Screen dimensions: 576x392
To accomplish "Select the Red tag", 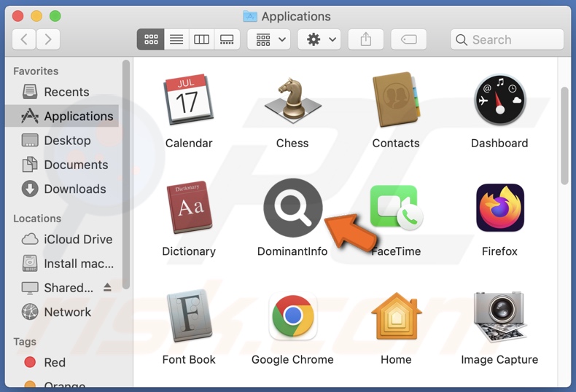I will [x=62, y=362].
